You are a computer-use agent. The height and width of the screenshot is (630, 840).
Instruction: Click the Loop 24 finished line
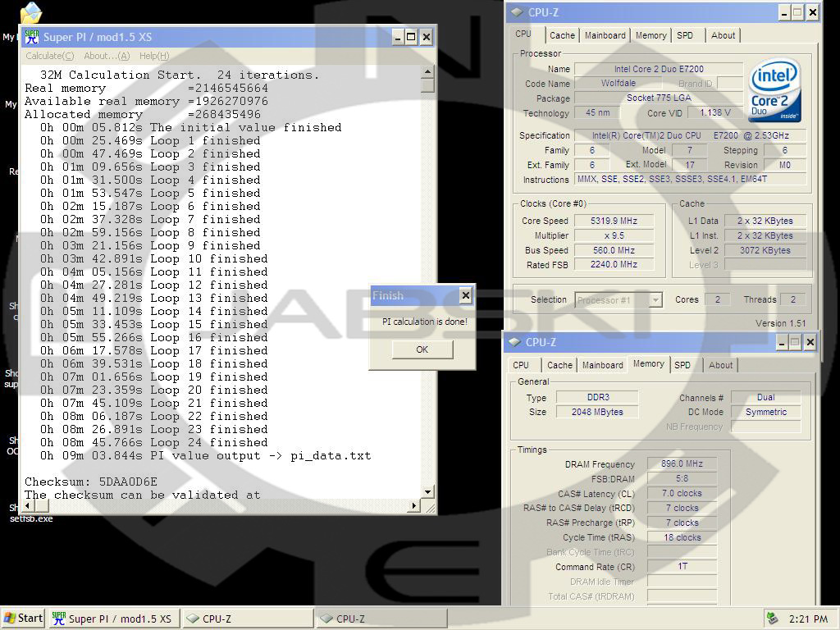pos(153,442)
